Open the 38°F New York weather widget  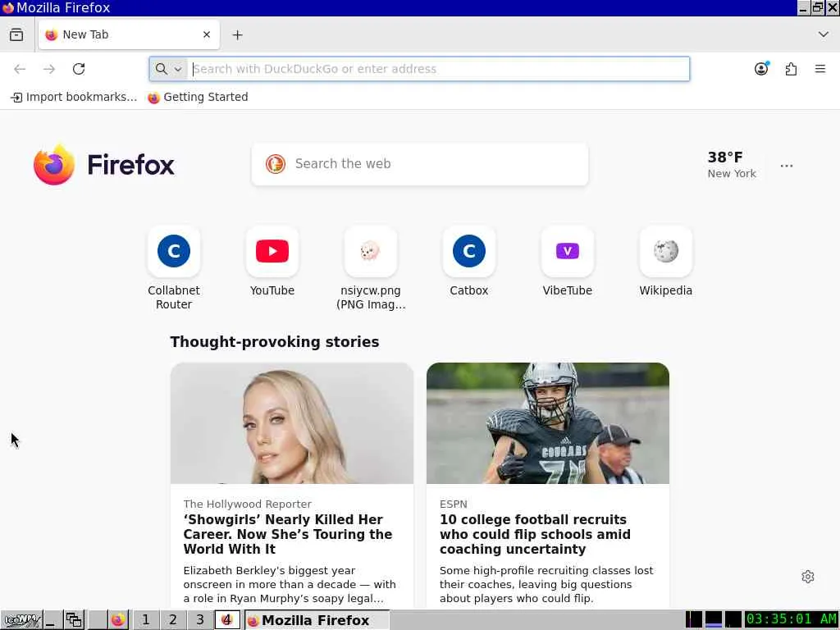coord(732,164)
